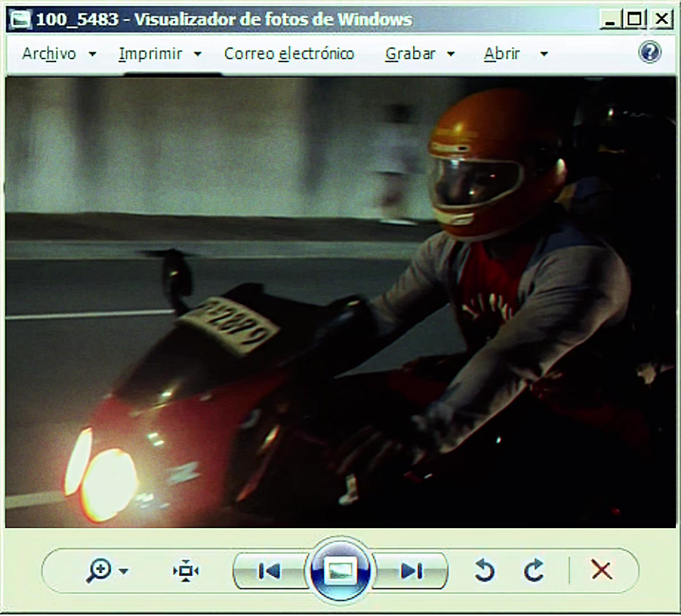Image resolution: width=681 pixels, height=616 pixels.
Task: Expand the Imprimir dropdown arrow
Action: coord(197,54)
